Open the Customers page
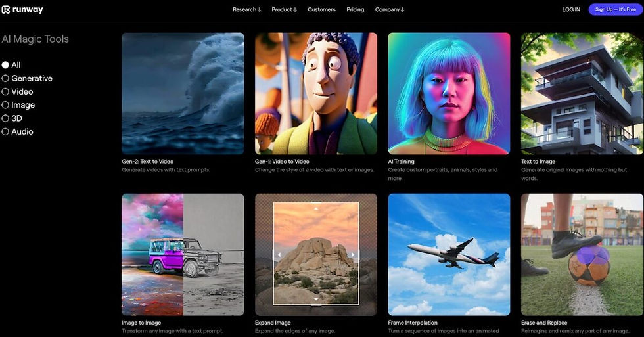 pos(321,9)
